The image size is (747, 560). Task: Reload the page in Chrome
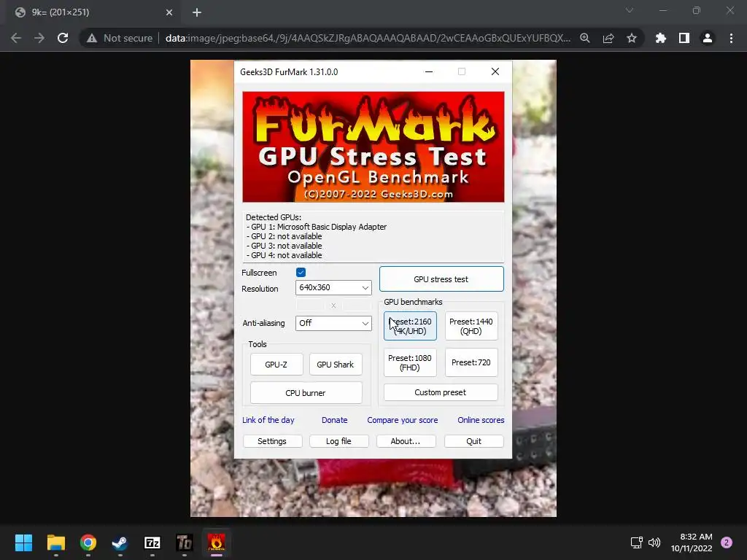(63, 38)
